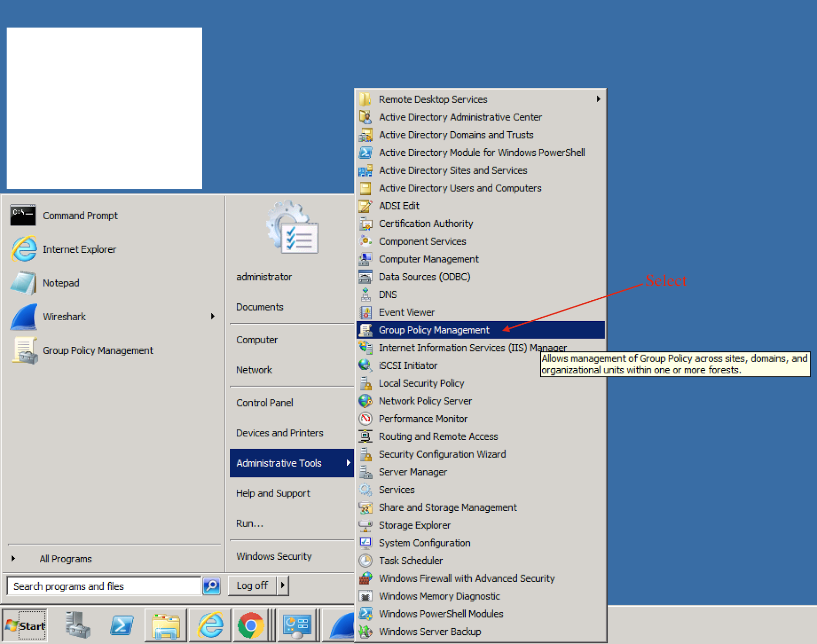The image size is (817, 644).
Task: Click the Windows Firewall with Advanced Security icon
Action: (366, 578)
